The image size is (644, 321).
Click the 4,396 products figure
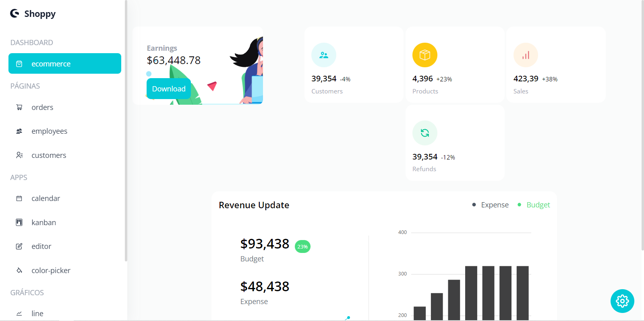422,79
